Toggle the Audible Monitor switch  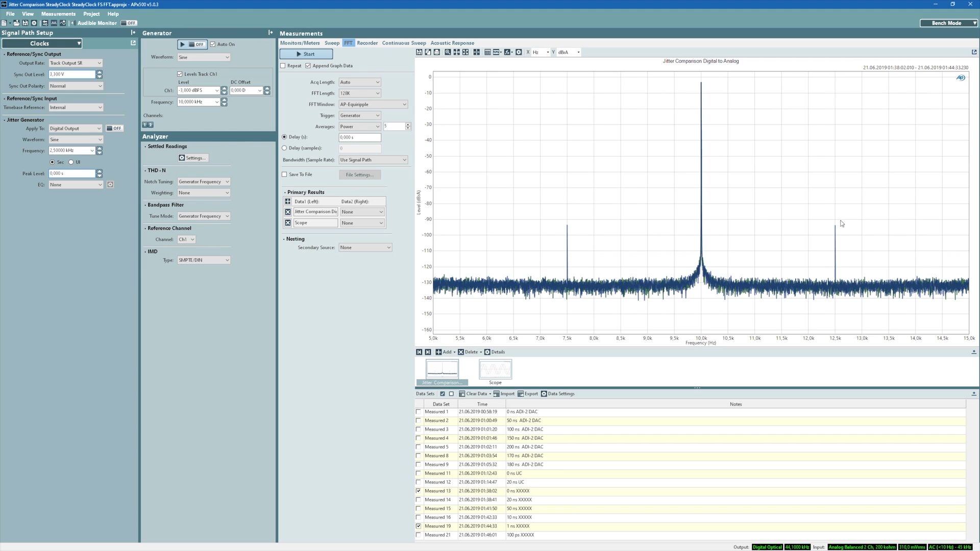[129, 23]
